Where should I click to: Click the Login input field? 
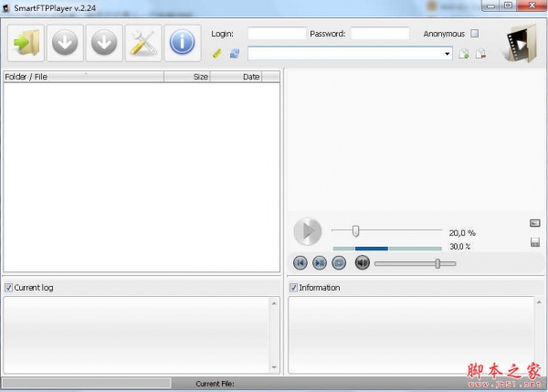(x=276, y=34)
